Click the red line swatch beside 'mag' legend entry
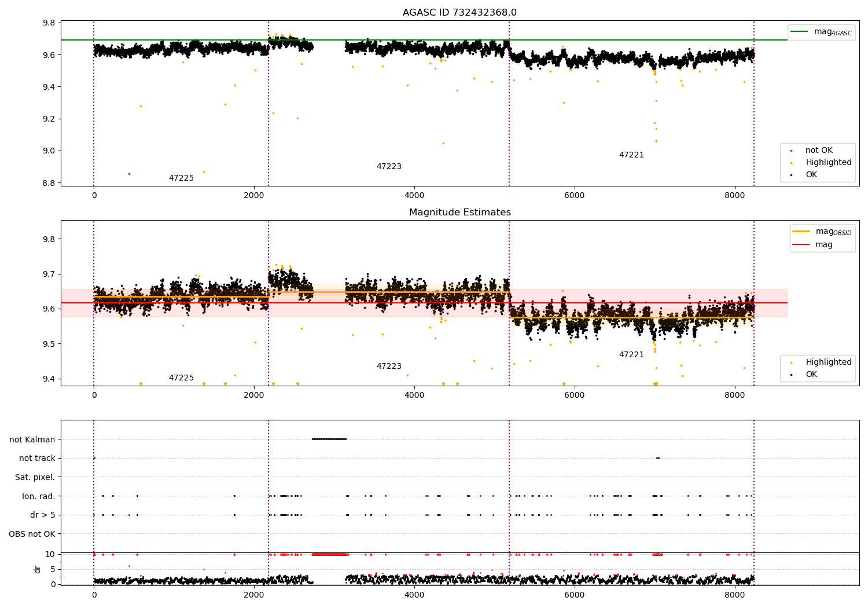The image size is (868, 608). coord(801,245)
